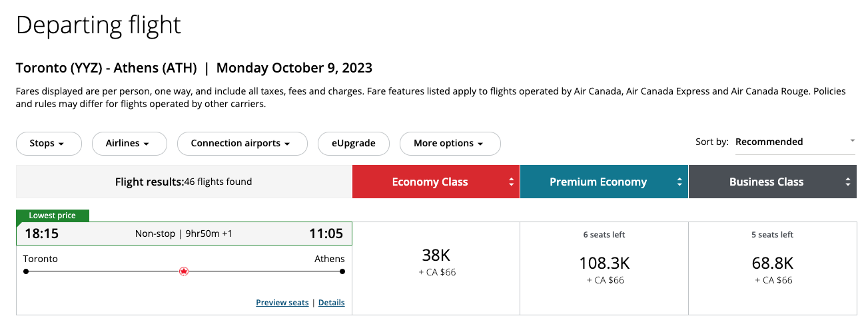Open the Sort by Recommended dropdown
The height and width of the screenshot is (320, 868).
click(x=795, y=142)
